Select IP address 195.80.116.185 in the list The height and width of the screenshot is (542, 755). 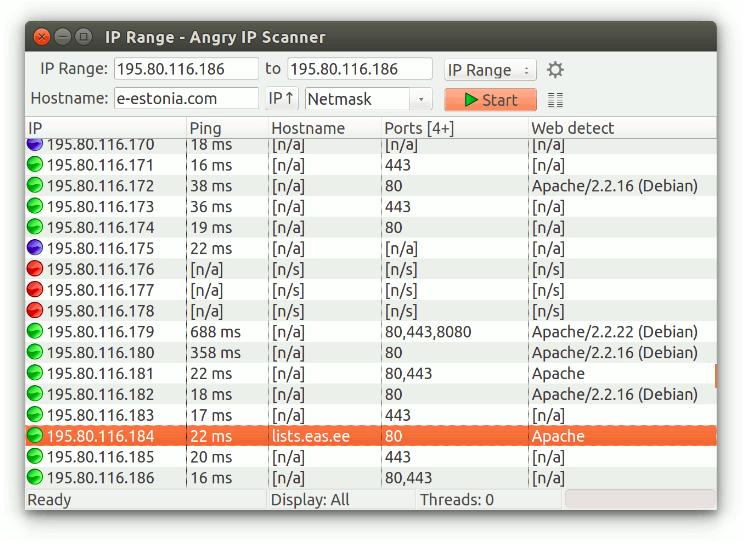100,457
